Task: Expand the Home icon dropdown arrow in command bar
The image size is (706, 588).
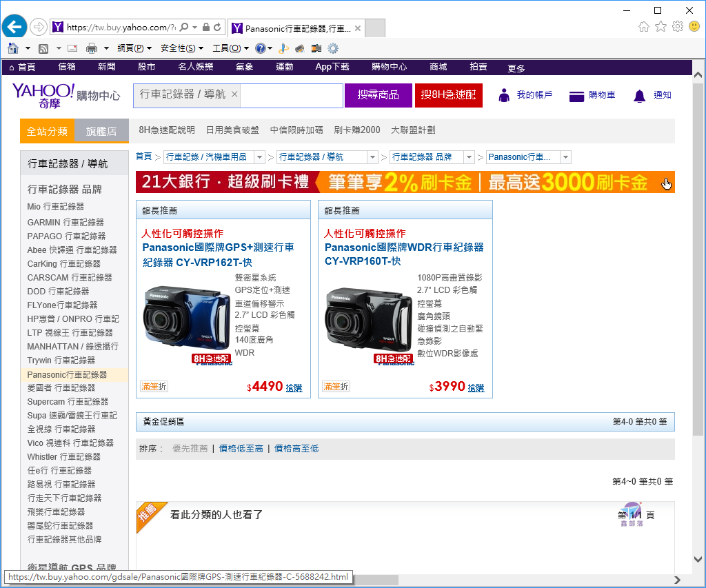Action: coord(28,48)
